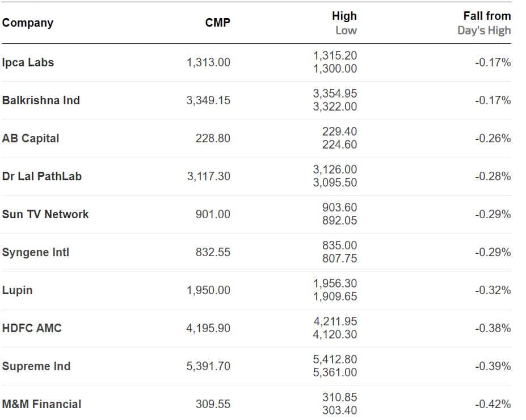Viewport: 526px width, 420px height.
Task: Click HDFC AMC CMP value 4,195.90
Action: [x=208, y=328]
